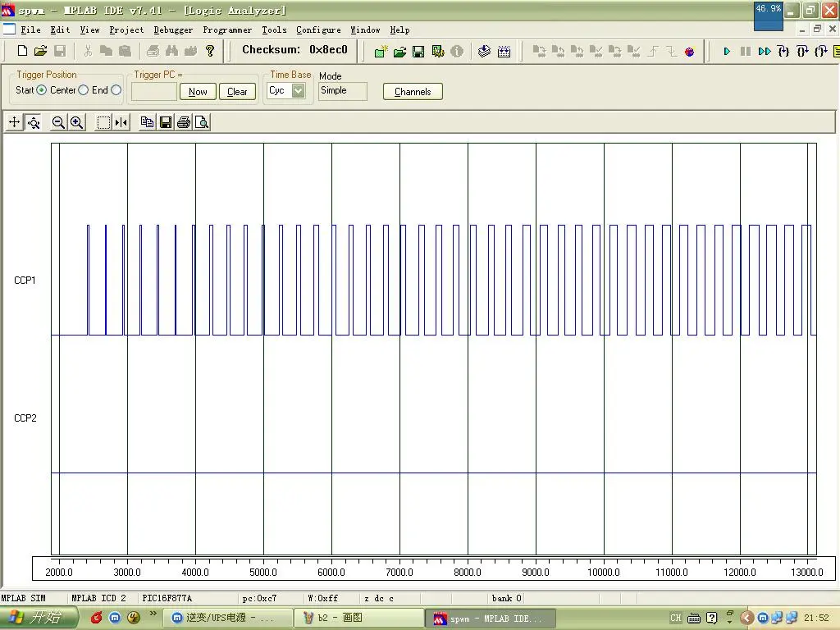Click the Step Into icon
The height and width of the screenshot is (630, 840).
tap(783, 52)
